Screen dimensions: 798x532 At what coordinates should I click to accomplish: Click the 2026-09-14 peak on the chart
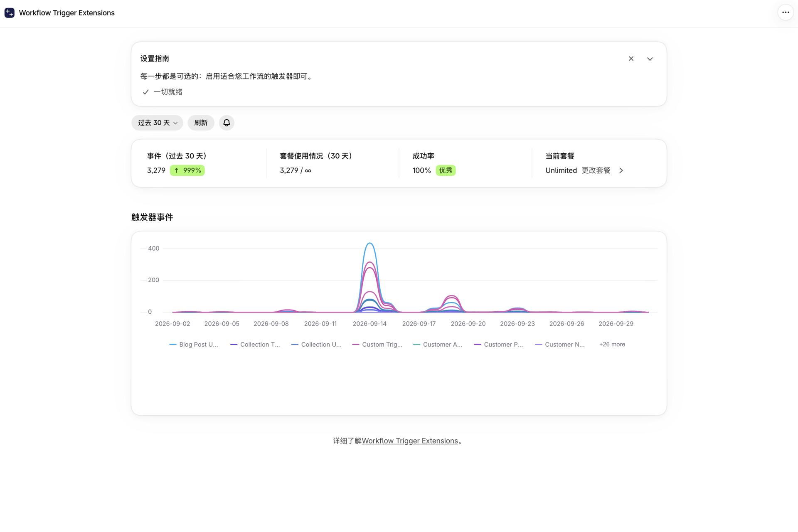(x=369, y=244)
